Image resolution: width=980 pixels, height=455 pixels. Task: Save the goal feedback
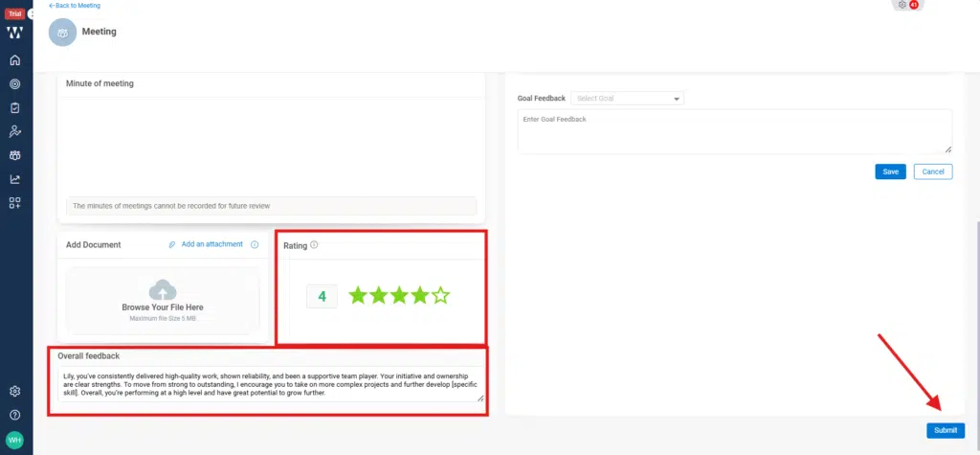pyautogui.click(x=890, y=171)
